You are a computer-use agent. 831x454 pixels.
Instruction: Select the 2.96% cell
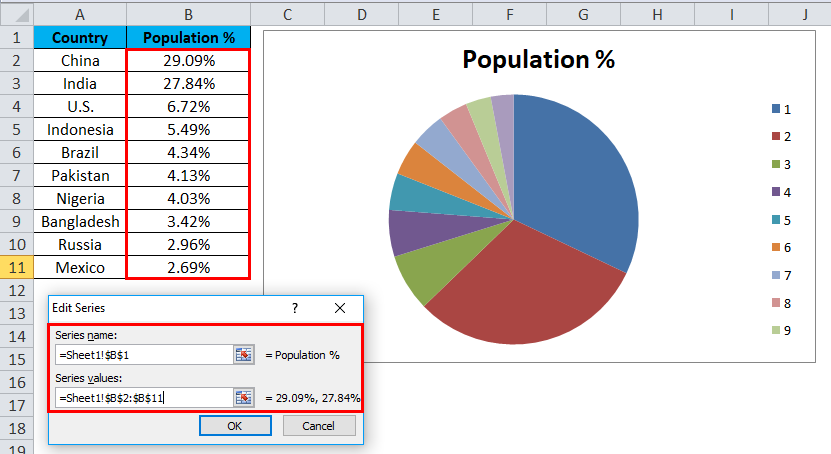tap(188, 245)
